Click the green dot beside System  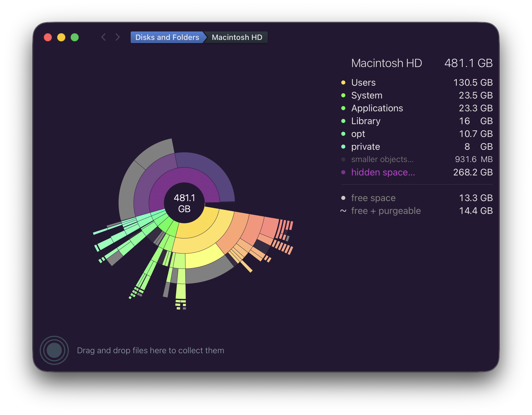(x=343, y=95)
